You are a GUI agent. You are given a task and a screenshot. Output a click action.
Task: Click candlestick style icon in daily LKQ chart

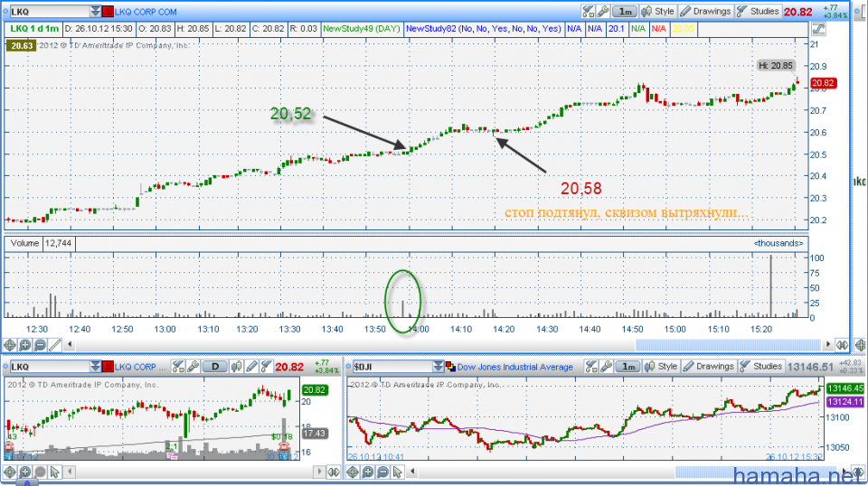click(236, 367)
